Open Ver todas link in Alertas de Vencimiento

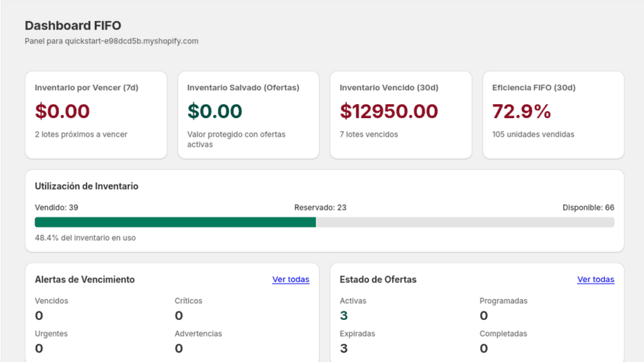[x=290, y=279]
